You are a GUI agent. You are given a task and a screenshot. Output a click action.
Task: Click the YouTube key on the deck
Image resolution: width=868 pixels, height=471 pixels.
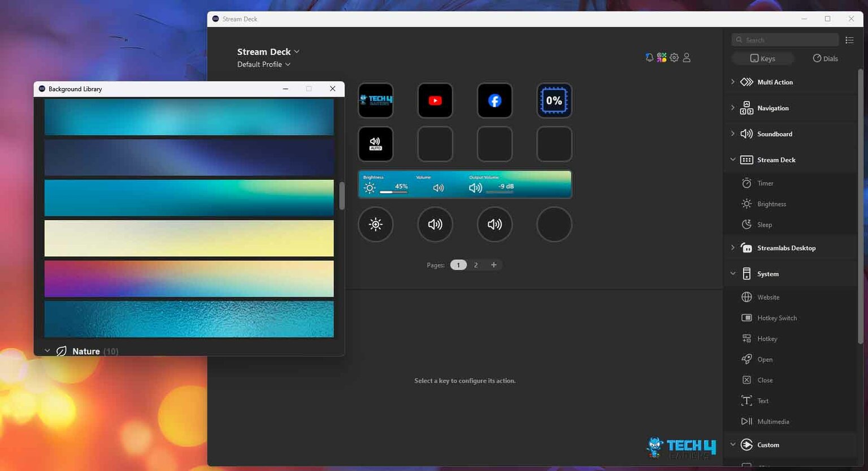coord(435,101)
